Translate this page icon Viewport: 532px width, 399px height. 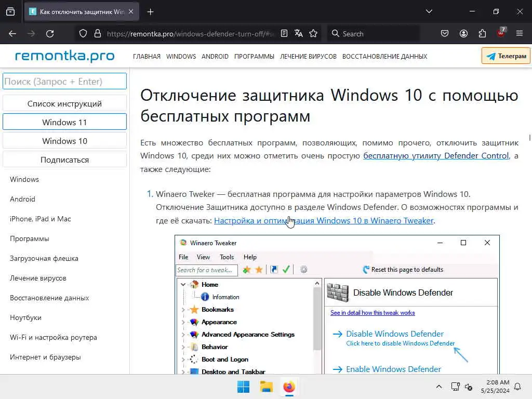click(x=299, y=34)
